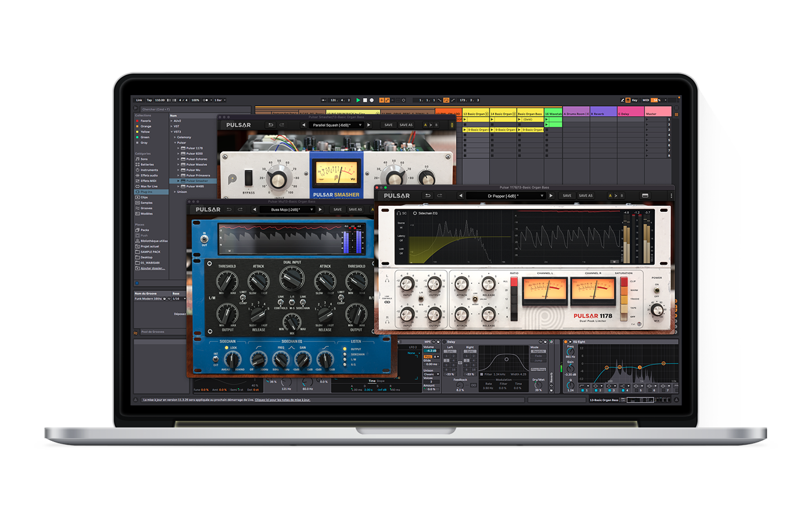Enable the SC sidechain listen on Pulsar 1178
This screenshot has height=522, width=812.
tap(402, 213)
